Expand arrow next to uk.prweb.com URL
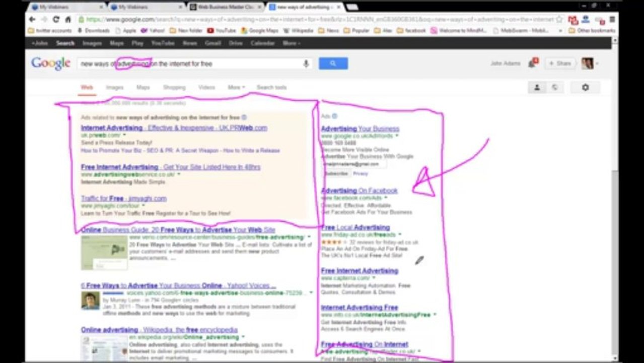The height and width of the screenshot is (363, 644). coord(124,135)
